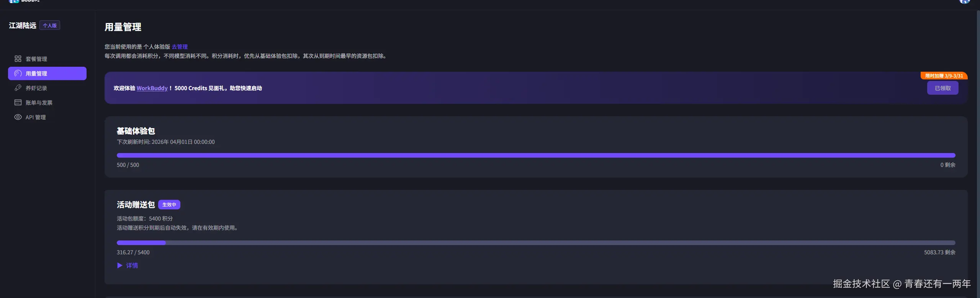Click the card icon beside 账单与发票
Viewport: 980px width, 298px height.
(18, 102)
